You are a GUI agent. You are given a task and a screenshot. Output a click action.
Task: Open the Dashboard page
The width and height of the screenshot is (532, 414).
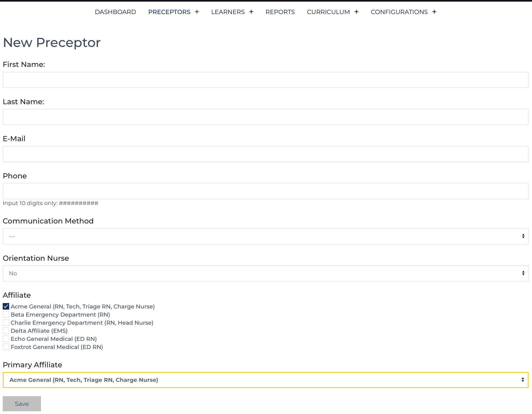click(x=115, y=12)
